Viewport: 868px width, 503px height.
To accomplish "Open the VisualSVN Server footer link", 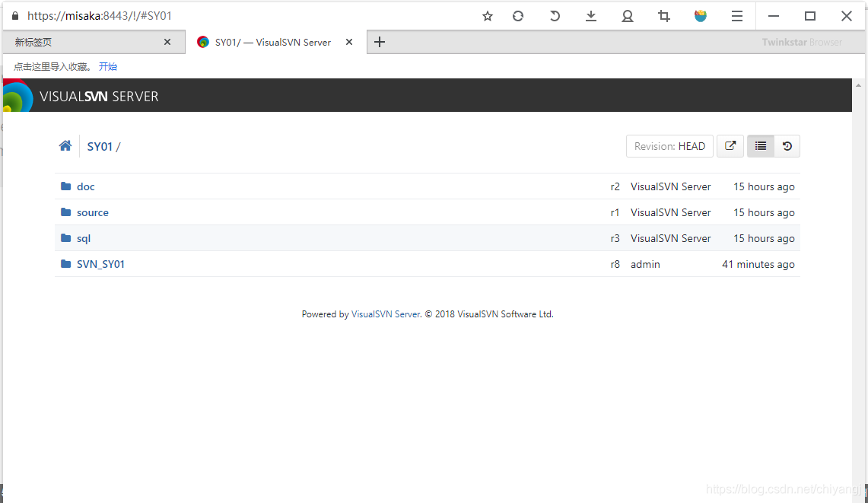I will (x=386, y=314).
